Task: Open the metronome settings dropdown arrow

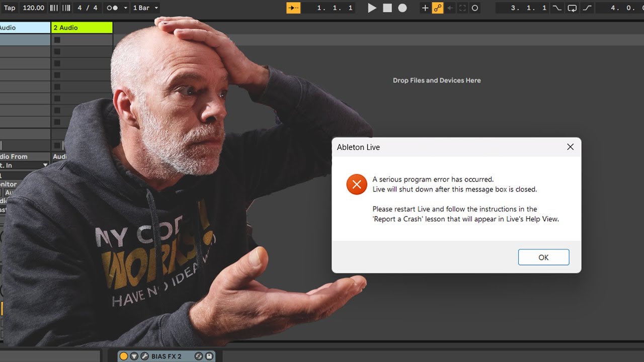Action: point(126,8)
